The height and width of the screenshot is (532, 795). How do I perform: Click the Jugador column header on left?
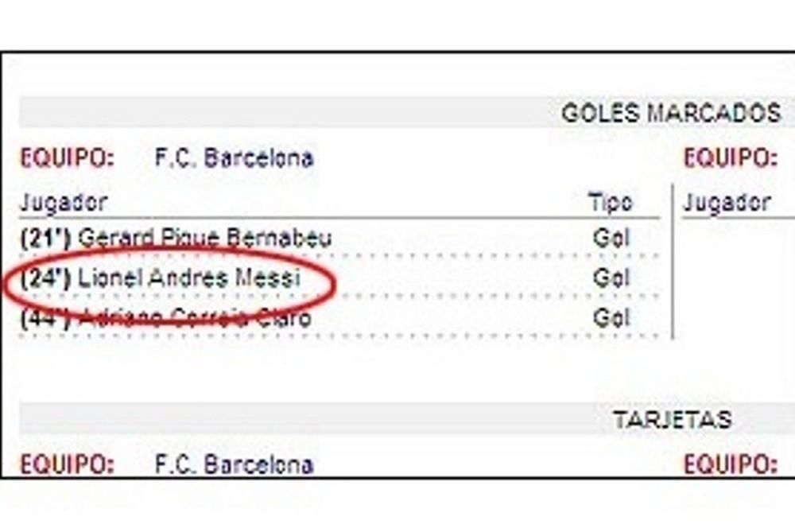tap(64, 203)
